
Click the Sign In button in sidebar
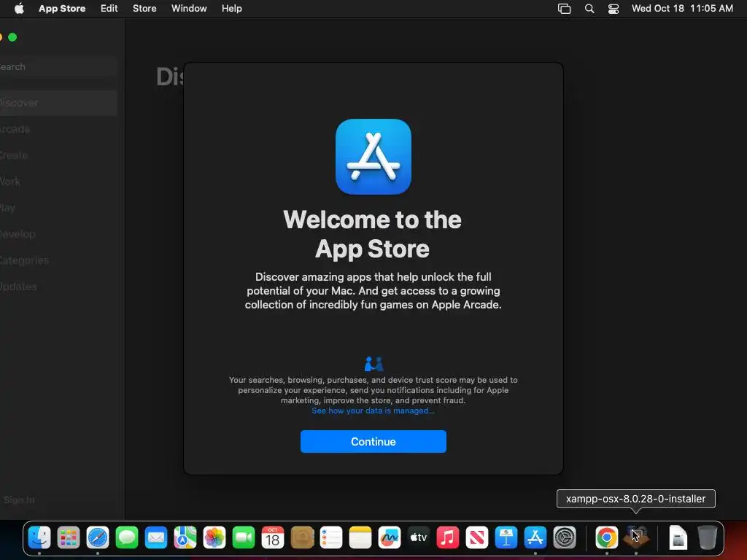pos(19,500)
